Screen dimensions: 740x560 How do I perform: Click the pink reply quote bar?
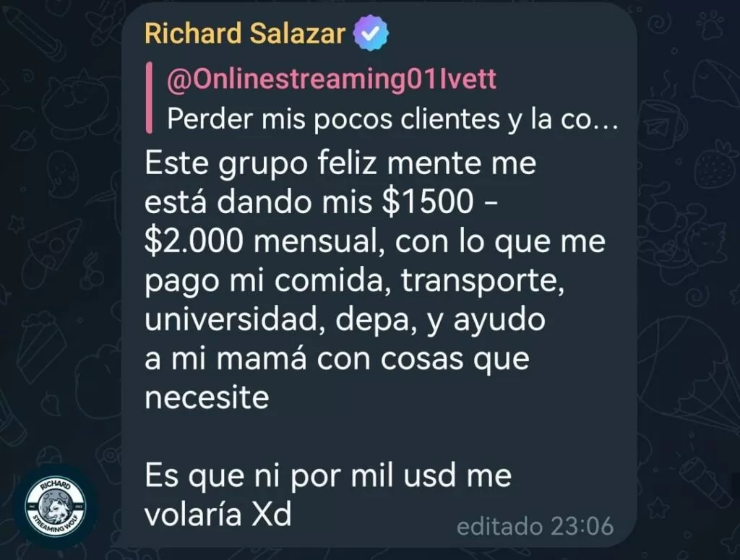tap(149, 98)
